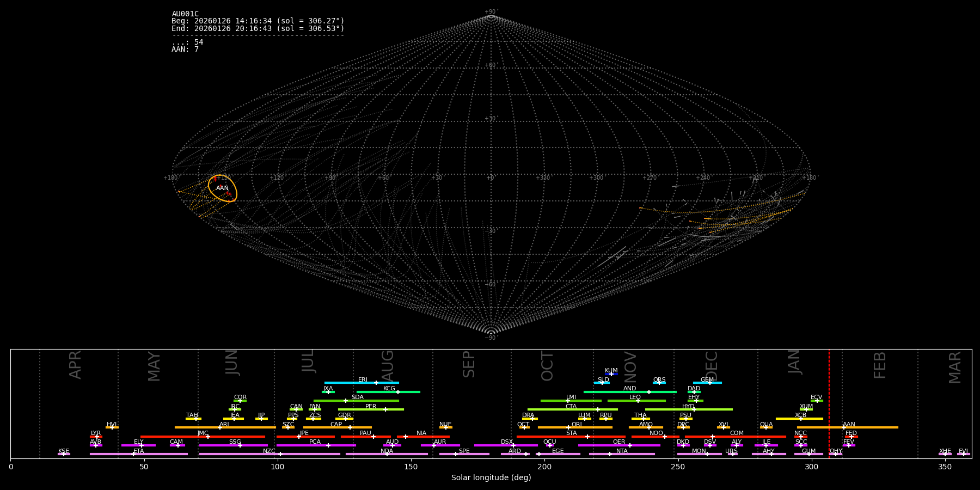Click the FEV shower label
The width and height of the screenshot is (980, 490).
[x=849, y=442]
